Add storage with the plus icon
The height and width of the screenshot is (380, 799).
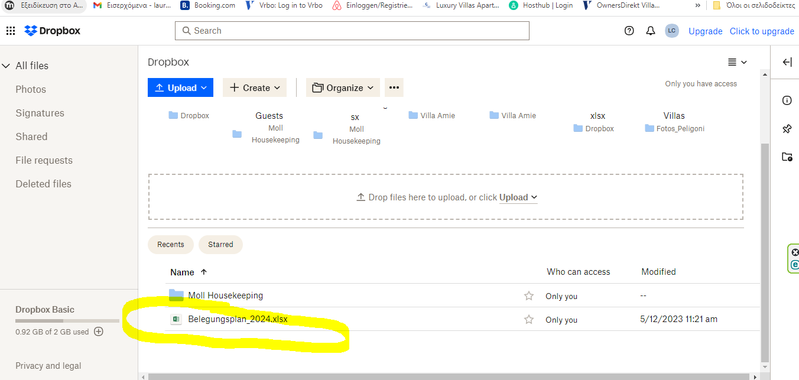99,332
